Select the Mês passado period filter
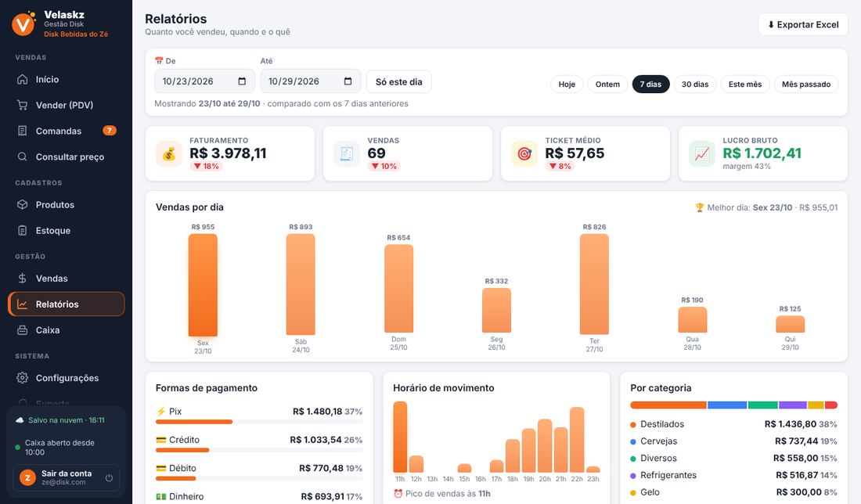Viewport: 861px width, 504px height. [806, 84]
